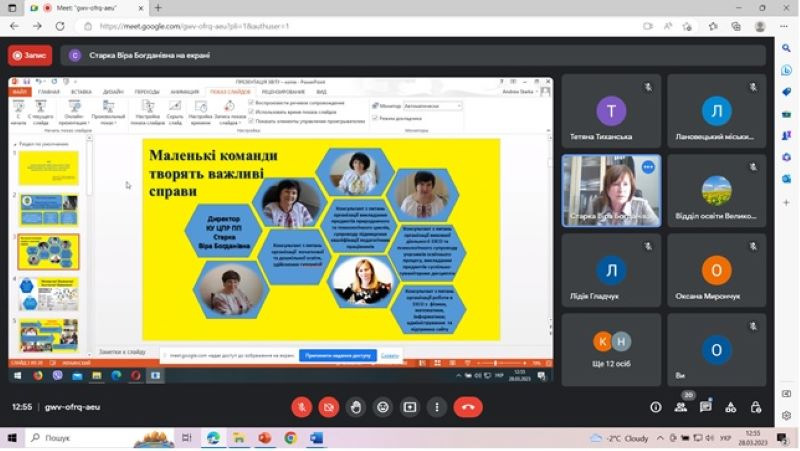The height and width of the screenshot is (451, 800).
Task: Go back with browser back arrow
Action: coord(14,26)
